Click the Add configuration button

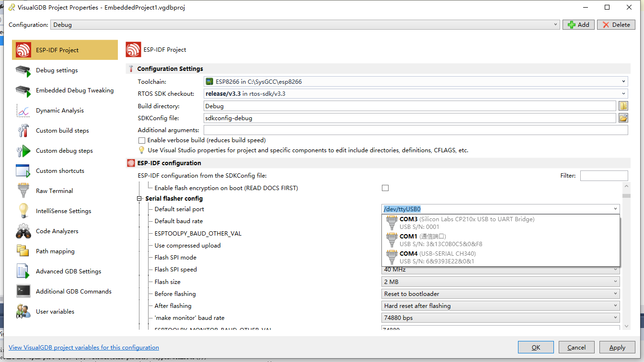pos(578,25)
